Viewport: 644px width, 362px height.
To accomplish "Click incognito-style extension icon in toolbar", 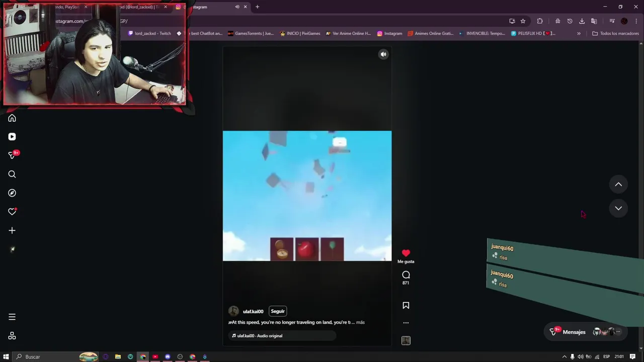I will point(557,21).
